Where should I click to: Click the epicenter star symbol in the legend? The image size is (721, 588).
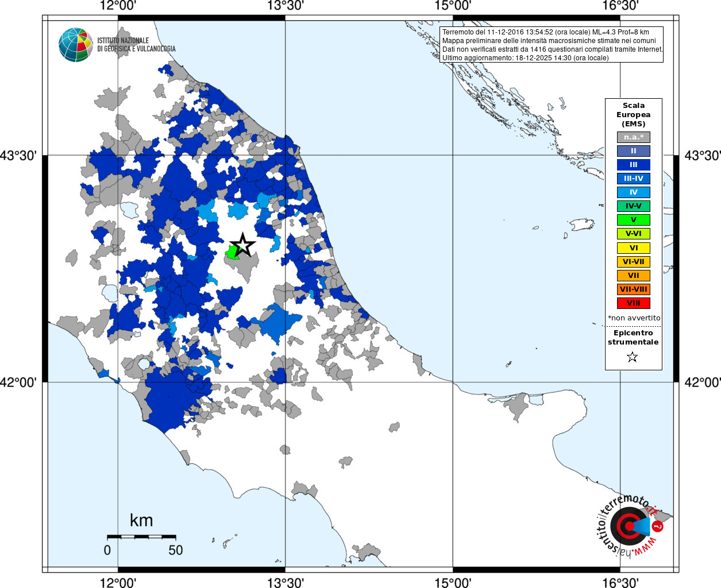pyautogui.click(x=633, y=357)
